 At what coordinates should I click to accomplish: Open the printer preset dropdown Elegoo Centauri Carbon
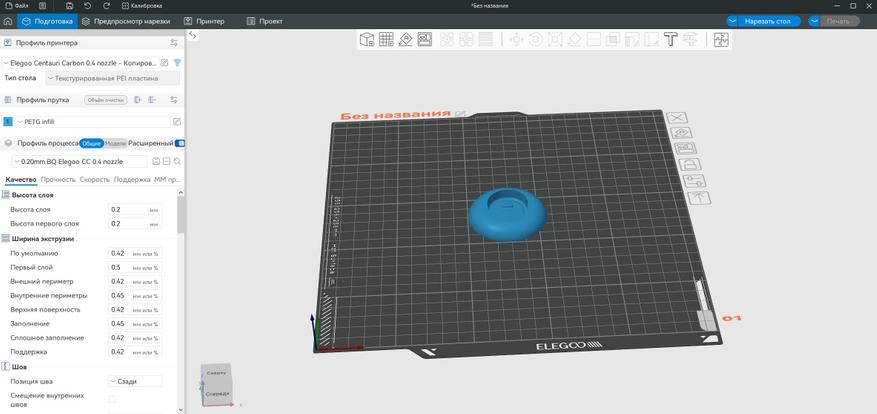coord(81,63)
